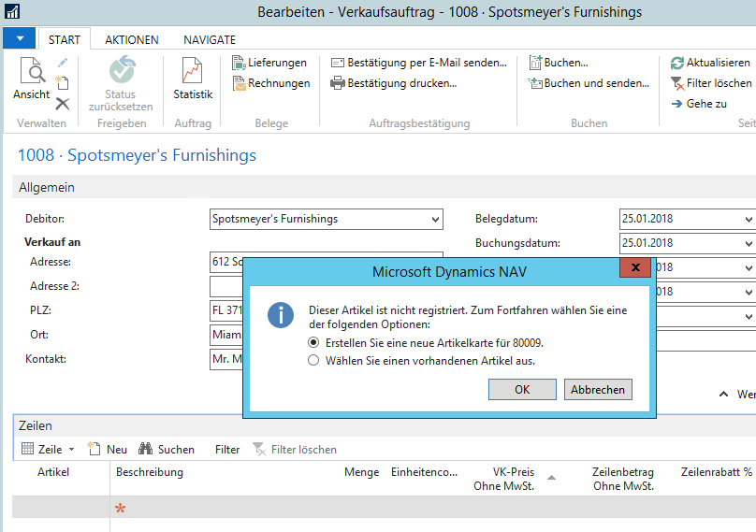The width and height of the screenshot is (756, 532).
Task: Switch to the START ribbon tab
Action: 65,39
